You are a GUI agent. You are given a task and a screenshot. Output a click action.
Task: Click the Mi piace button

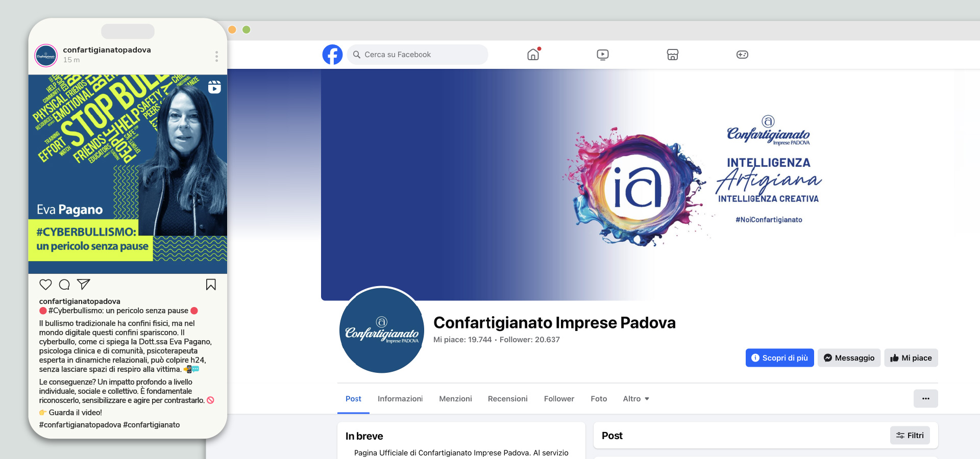coord(911,358)
